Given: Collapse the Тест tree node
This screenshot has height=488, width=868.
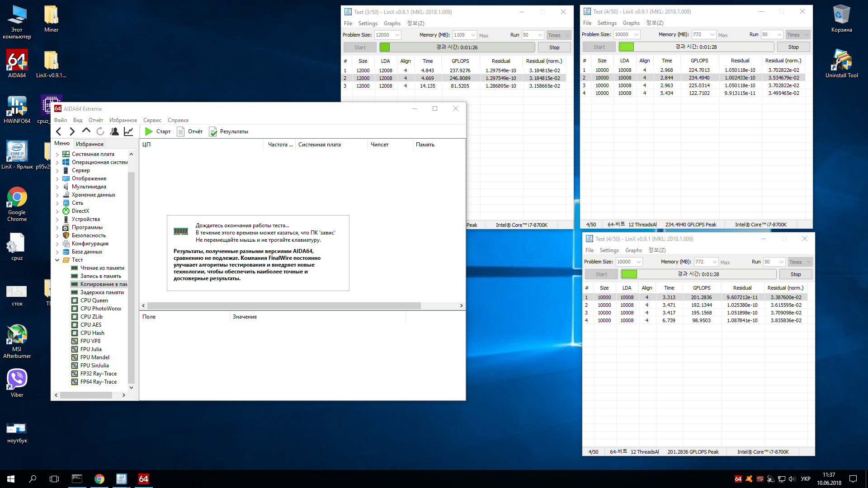Looking at the screenshot, I should (x=57, y=260).
